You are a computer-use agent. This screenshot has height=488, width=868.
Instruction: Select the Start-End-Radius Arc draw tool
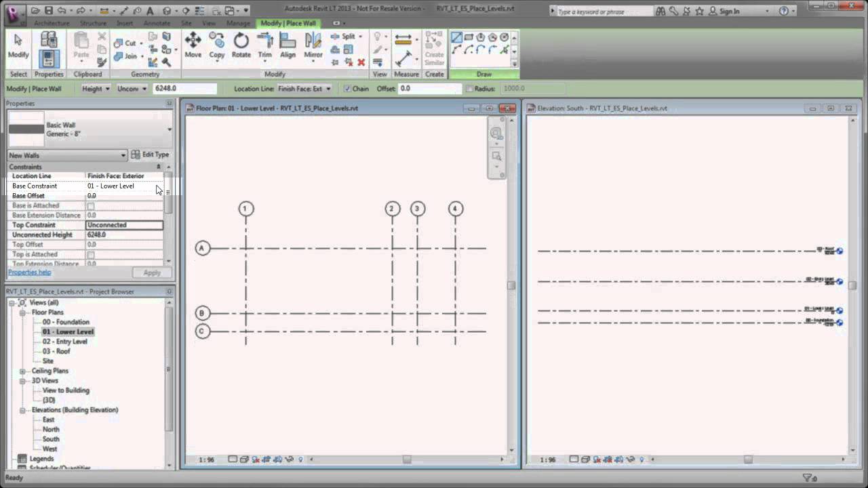pyautogui.click(x=457, y=50)
